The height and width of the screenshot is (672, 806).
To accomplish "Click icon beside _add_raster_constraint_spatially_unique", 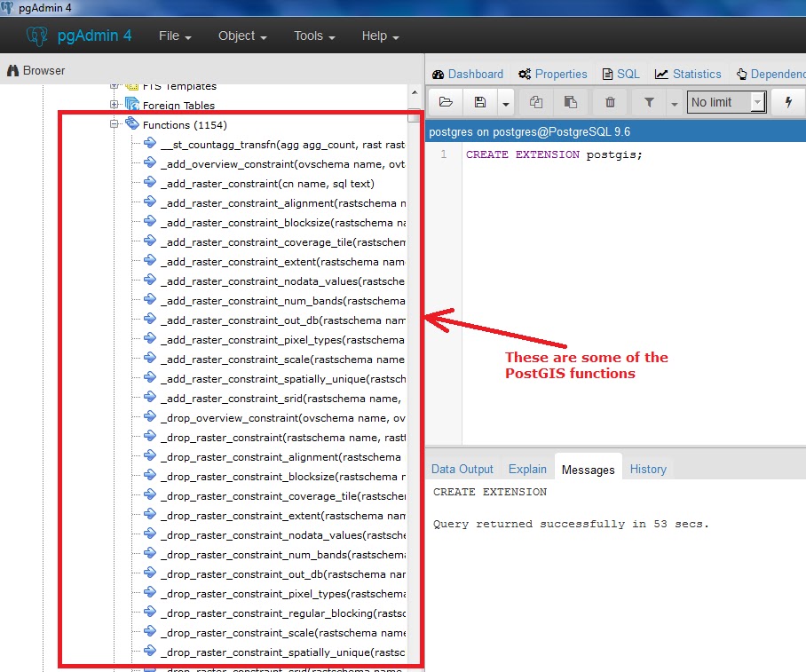I will tap(150, 377).
